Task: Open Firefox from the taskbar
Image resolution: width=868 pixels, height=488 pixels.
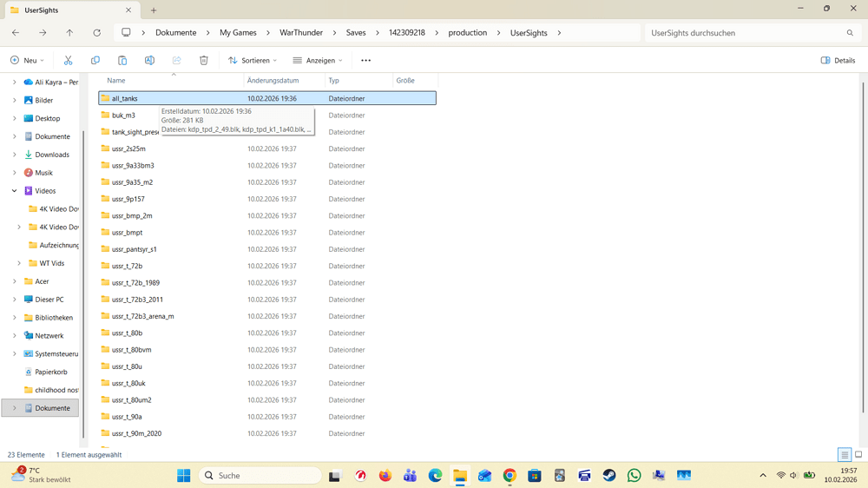Action: tap(385, 475)
